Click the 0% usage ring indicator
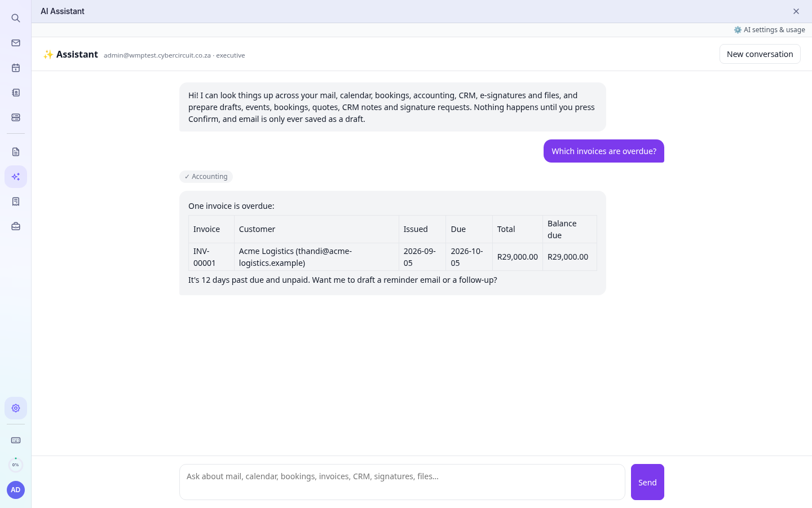This screenshot has height=508, width=812. (16, 465)
